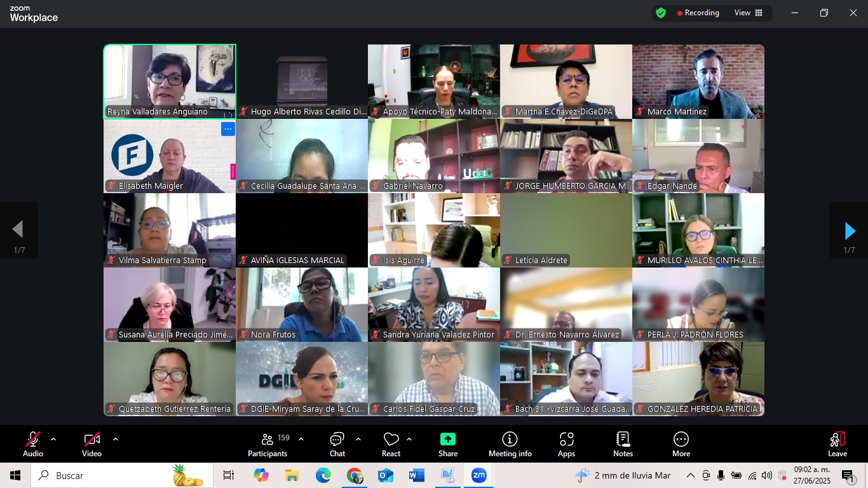Click the green encryption shield icon

click(x=661, y=13)
